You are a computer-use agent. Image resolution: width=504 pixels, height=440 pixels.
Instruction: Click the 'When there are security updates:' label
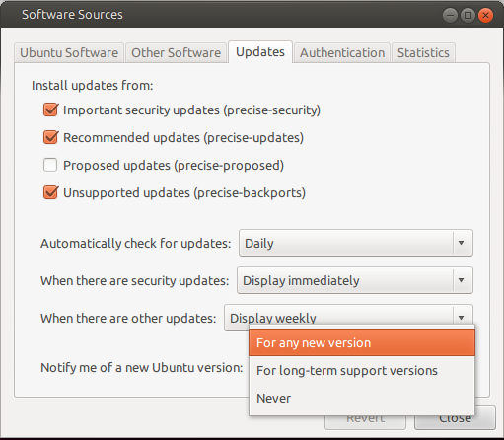click(135, 281)
